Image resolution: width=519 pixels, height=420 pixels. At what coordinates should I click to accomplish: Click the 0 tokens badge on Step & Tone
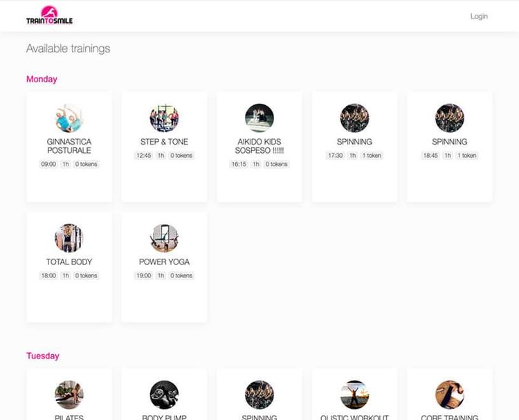tap(181, 156)
